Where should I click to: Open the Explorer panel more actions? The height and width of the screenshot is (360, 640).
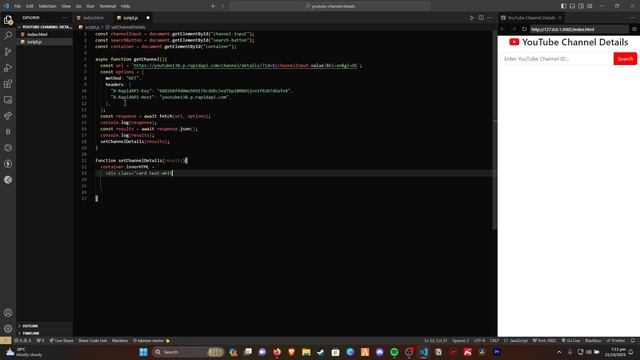coord(64,18)
